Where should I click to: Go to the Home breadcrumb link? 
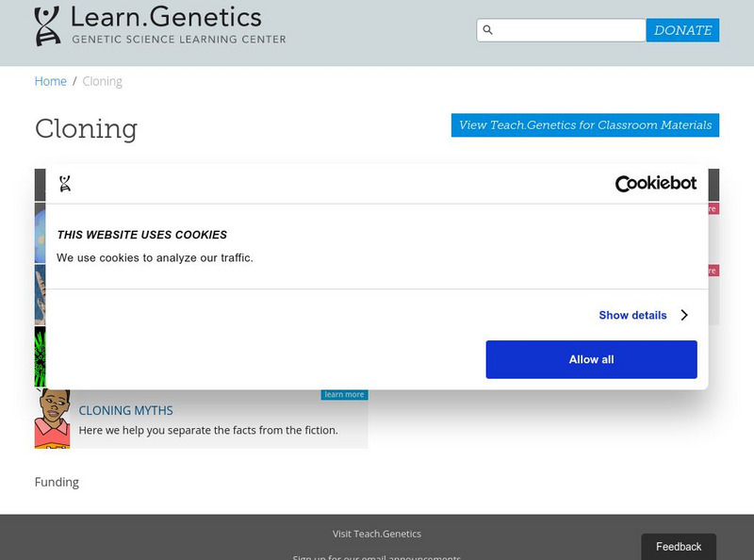51,81
